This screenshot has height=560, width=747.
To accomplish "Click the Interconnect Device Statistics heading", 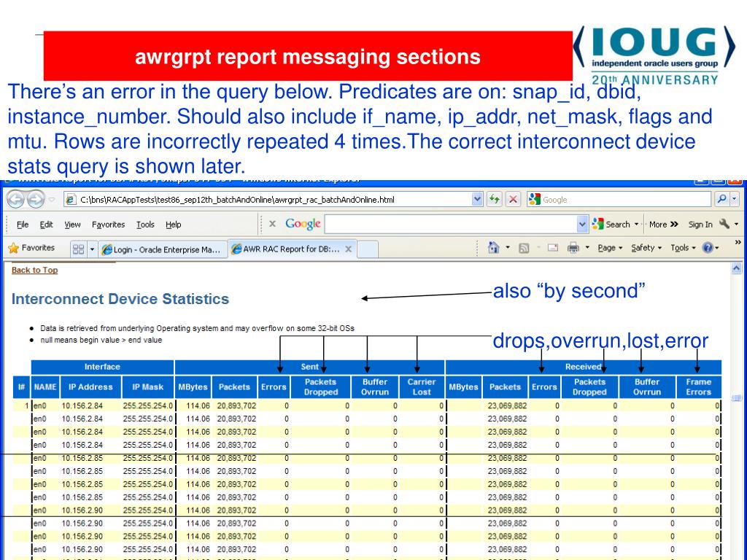I will tap(120, 298).
